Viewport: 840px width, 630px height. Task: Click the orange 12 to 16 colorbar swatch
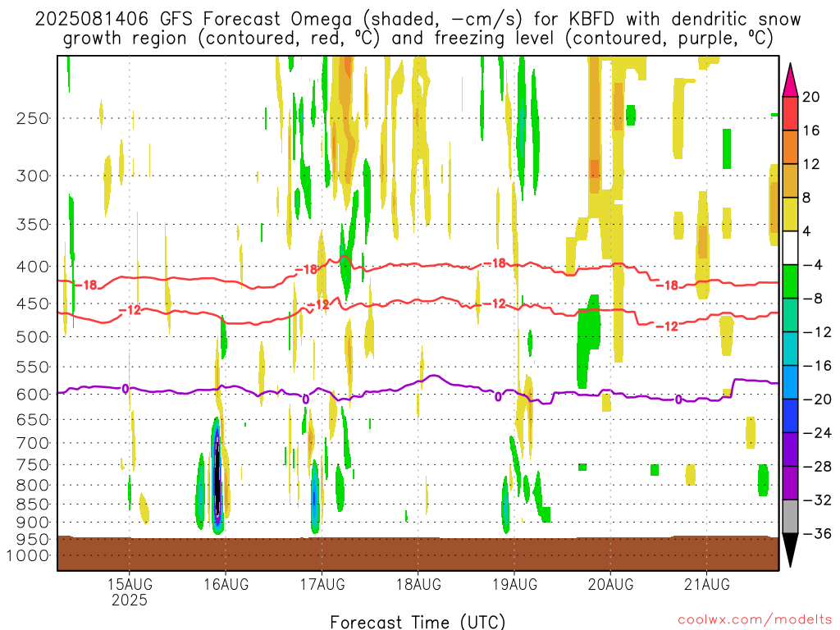coord(790,148)
